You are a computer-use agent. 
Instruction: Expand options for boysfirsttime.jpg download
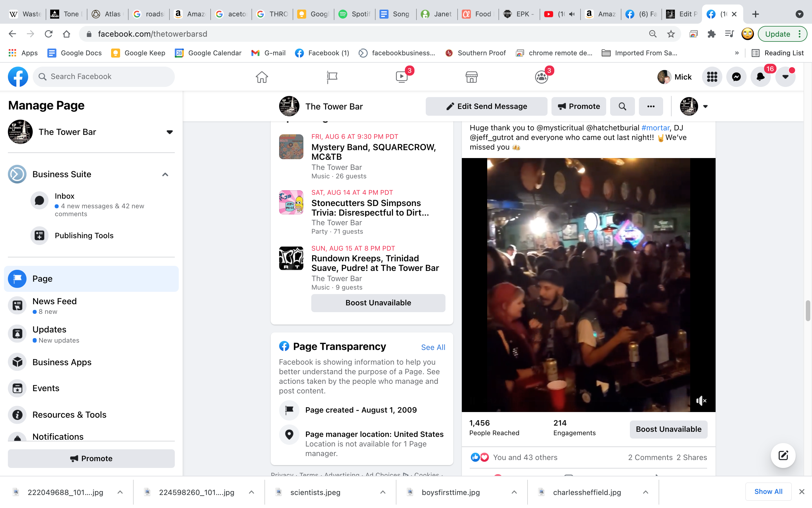click(514, 492)
